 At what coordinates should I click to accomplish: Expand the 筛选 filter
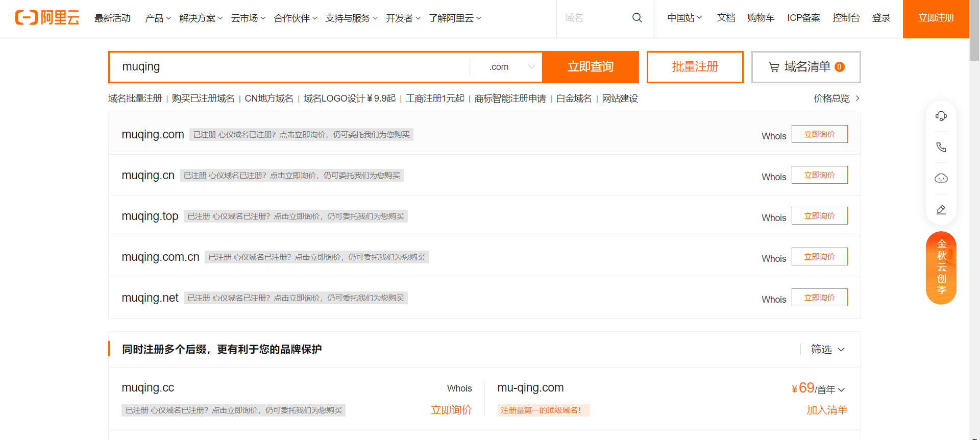coord(828,349)
